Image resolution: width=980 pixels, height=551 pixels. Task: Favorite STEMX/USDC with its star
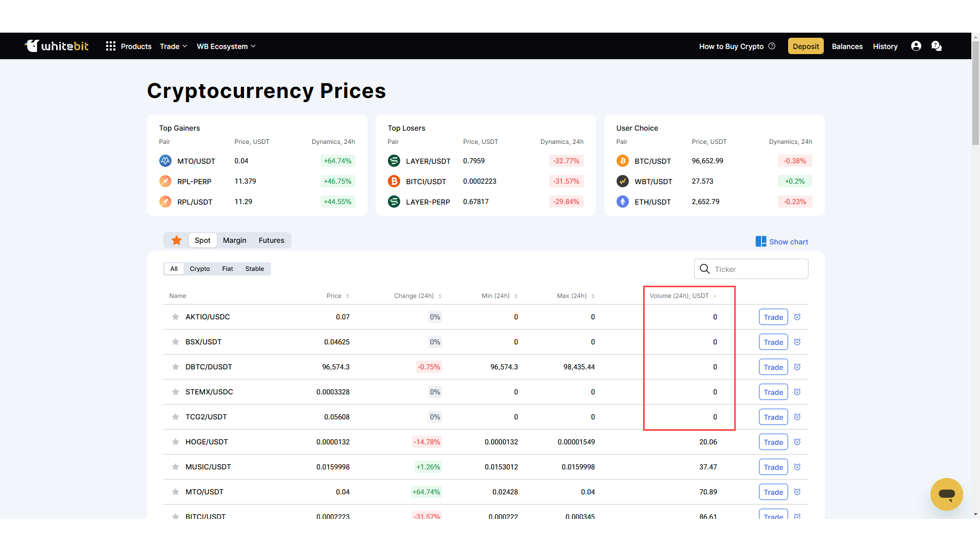coord(176,392)
